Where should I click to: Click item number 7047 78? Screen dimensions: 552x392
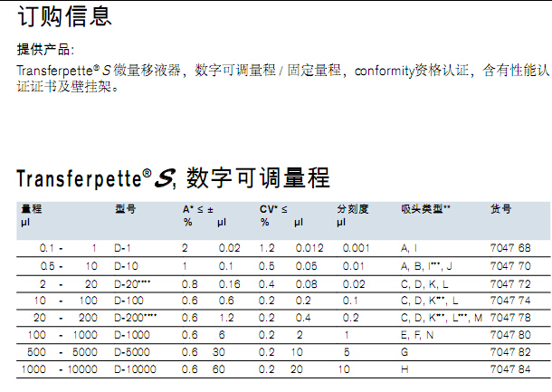510,318
